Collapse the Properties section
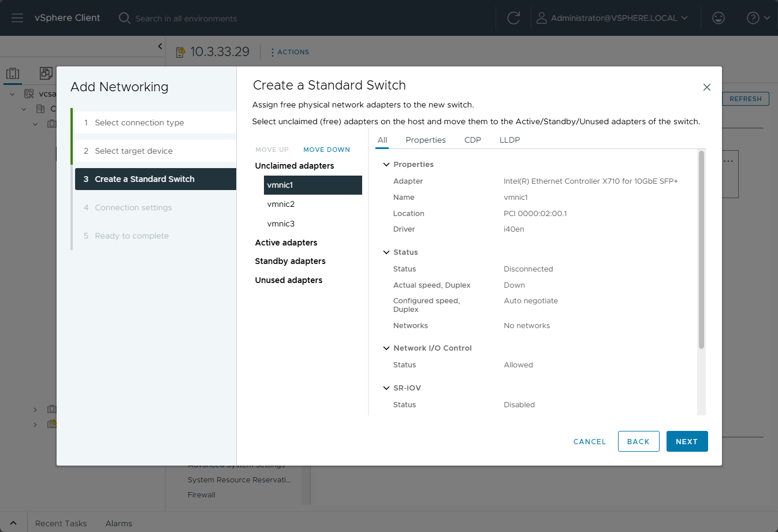The image size is (778, 532). click(x=386, y=165)
